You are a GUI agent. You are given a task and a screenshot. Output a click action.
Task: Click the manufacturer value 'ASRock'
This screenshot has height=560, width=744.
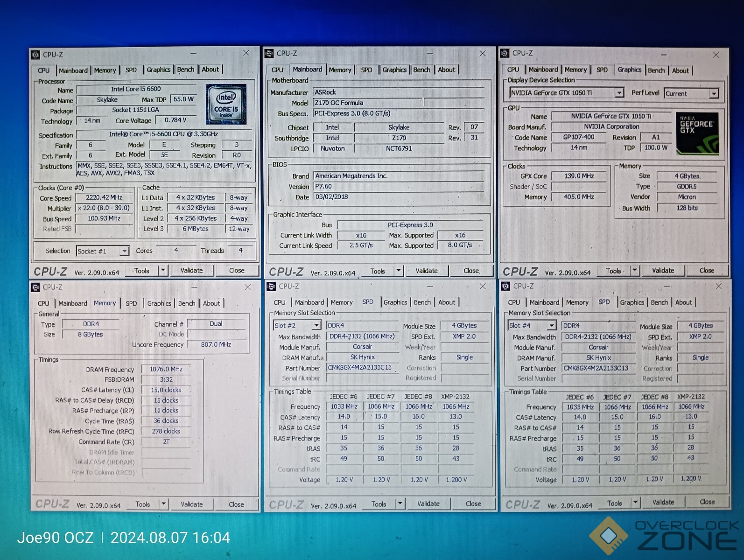(x=399, y=92)
